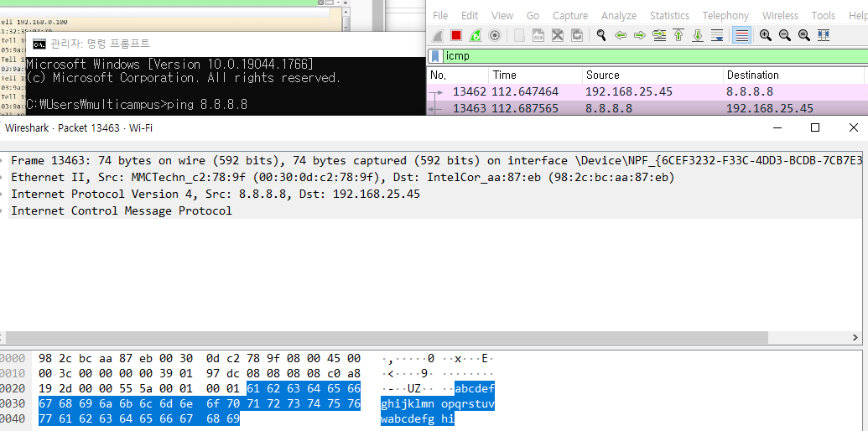Click the packet detail horizontal scrollbar thumb
Screen dimensions: 868x431
click(x=387, y=337)
